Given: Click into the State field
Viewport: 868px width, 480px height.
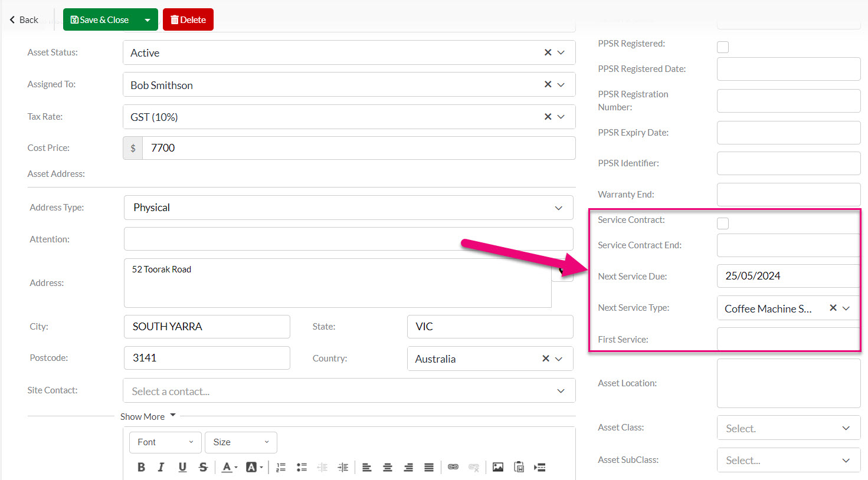Looking at the screenshot, I should [x=490, y=327].
